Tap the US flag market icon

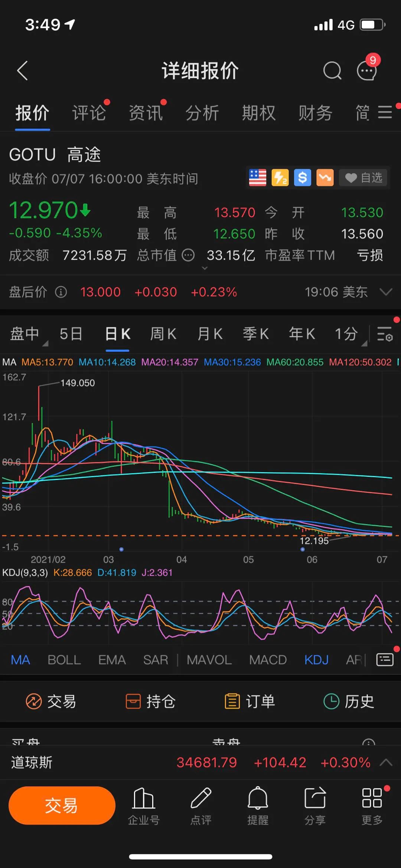coord(258,178)
